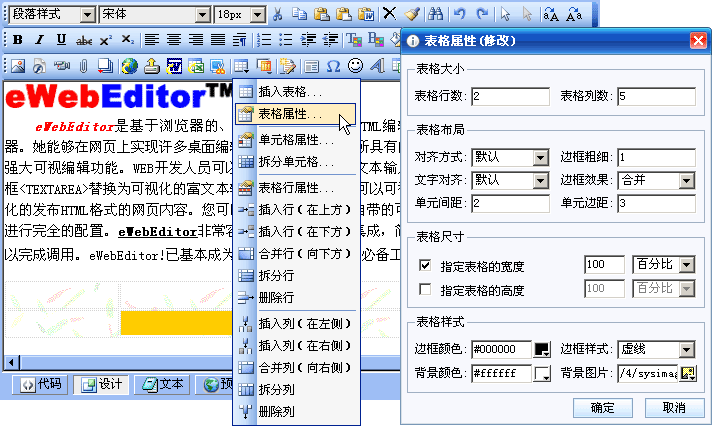Click font color icon in second toolbar
Viewport: 715px width, 428px height.
(353, 40)
